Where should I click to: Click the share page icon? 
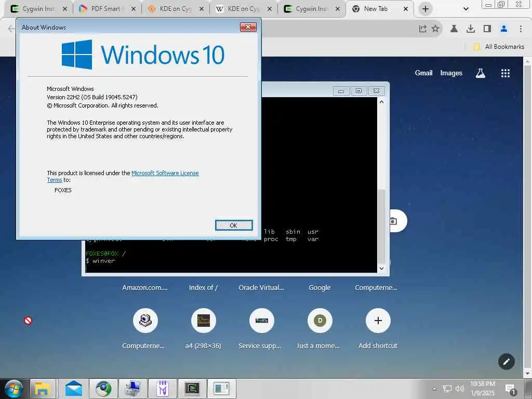422,29
